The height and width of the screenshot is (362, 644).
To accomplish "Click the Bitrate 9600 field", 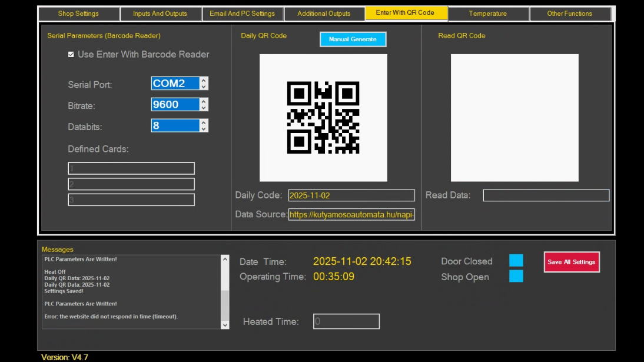I will [175, 104].
